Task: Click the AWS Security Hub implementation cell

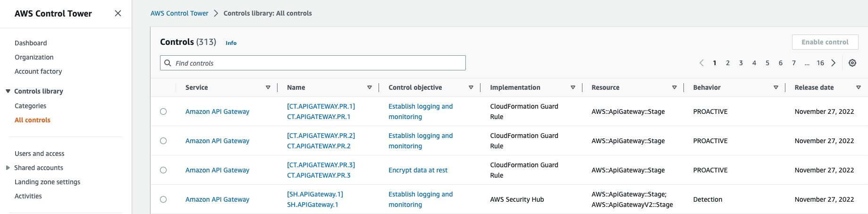Action: point(517,199)
